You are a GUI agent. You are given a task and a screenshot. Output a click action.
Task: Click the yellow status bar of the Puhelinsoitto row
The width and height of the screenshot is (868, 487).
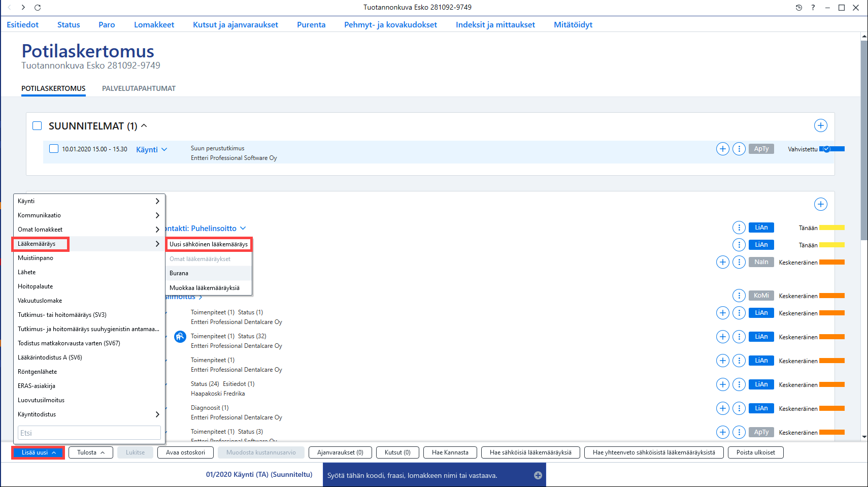pos(832,228)
